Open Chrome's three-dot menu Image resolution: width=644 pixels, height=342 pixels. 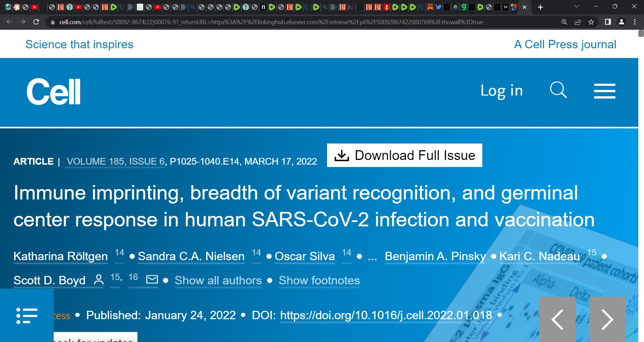click(635, 22)
